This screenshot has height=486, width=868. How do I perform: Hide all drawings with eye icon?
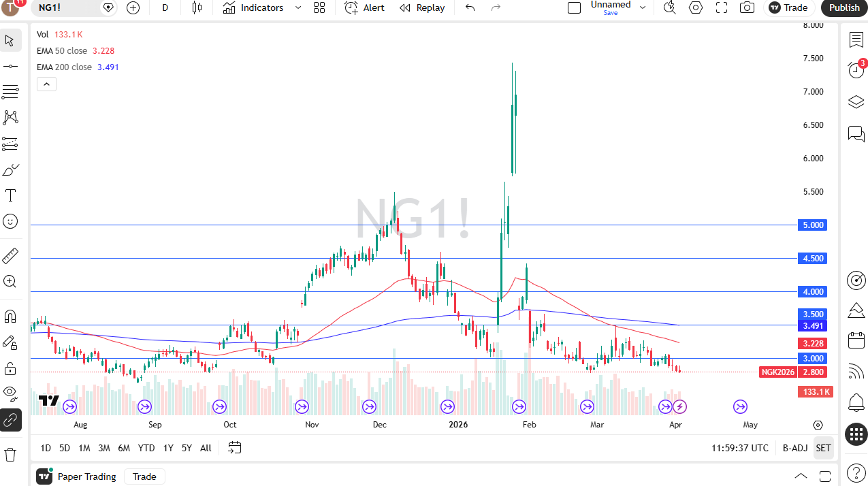pyautogui.click(x=10, y=394)
